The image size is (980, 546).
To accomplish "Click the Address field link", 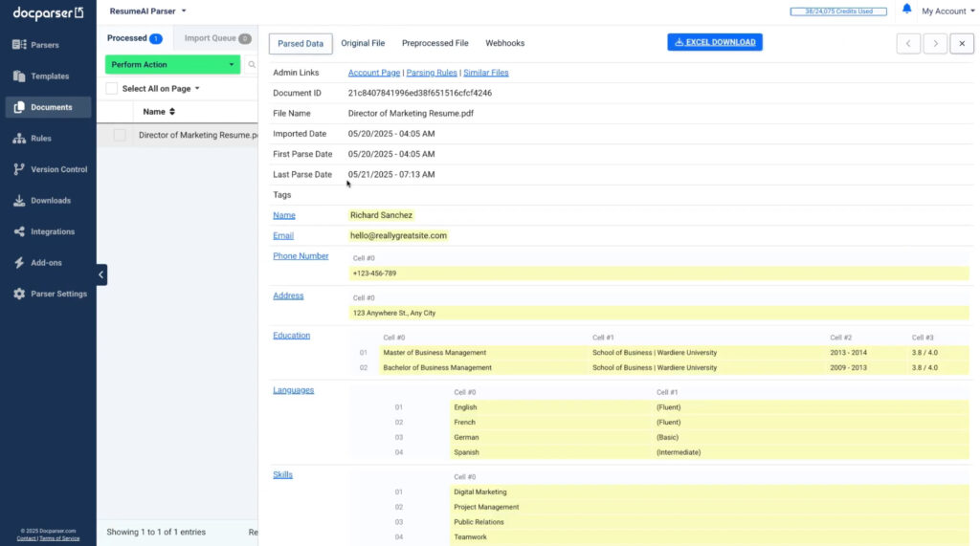I will 288,295.
